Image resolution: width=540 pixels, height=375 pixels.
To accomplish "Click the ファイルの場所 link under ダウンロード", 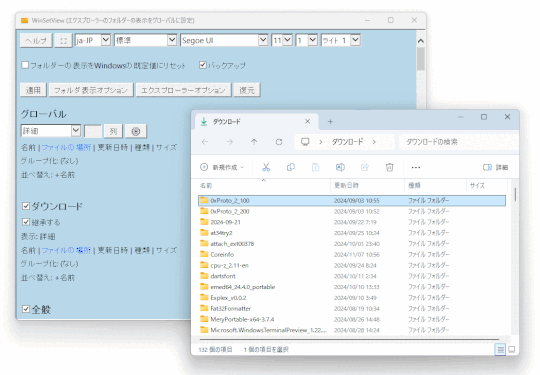I will point(66,250).
